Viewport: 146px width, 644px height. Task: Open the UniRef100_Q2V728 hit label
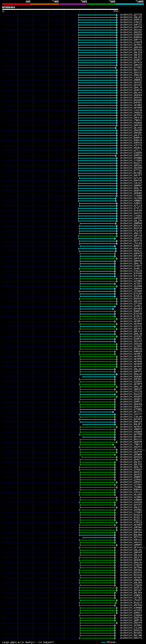(x=131, y=15)
